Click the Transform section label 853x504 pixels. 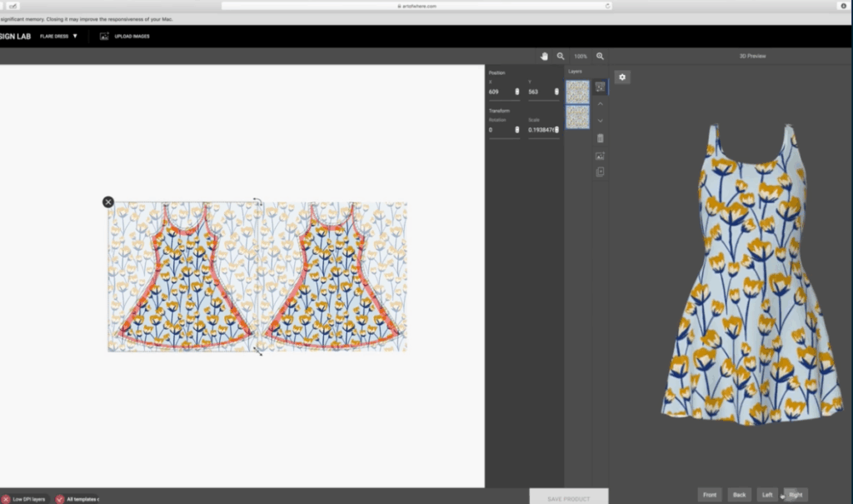point(499,111)
